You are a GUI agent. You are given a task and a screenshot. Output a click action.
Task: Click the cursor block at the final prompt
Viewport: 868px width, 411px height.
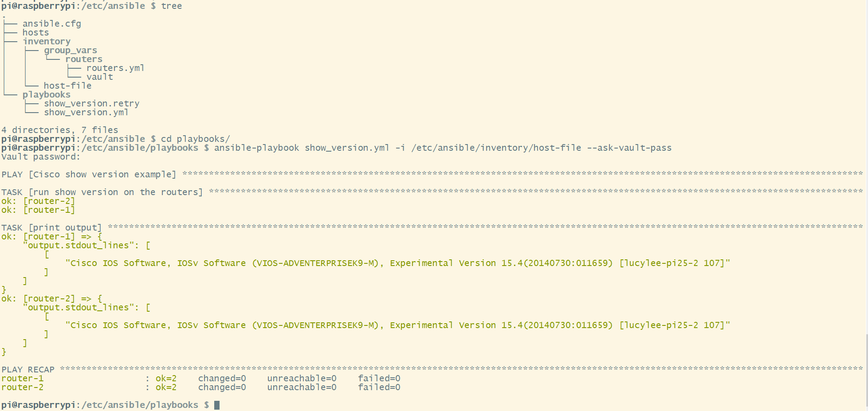coord(217,405)
